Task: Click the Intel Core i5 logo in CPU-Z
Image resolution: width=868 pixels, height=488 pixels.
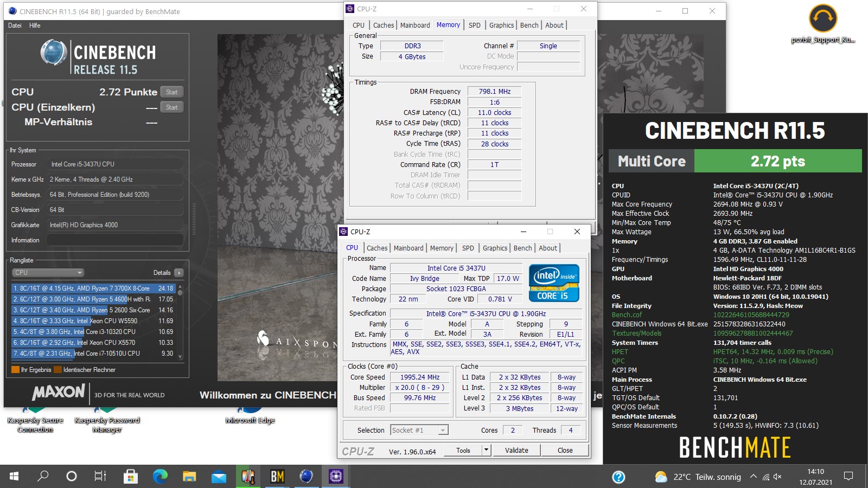Action: tap(554, 283)
